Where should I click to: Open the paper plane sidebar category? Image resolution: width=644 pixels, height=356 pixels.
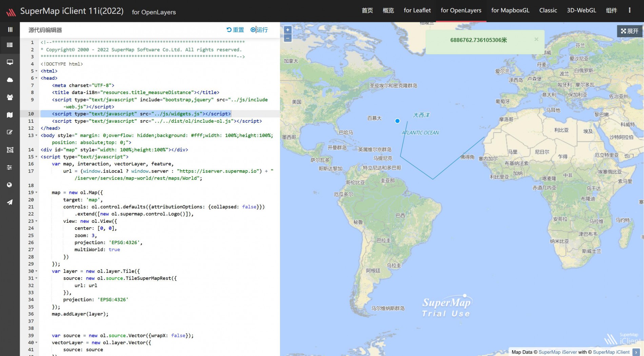pyautogui.click(x=10, y=202)
